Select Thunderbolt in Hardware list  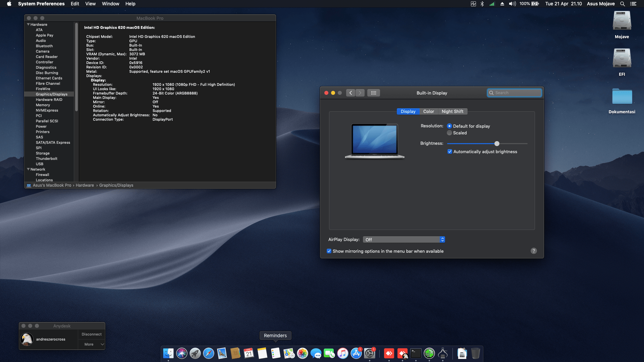pos(47,159)
